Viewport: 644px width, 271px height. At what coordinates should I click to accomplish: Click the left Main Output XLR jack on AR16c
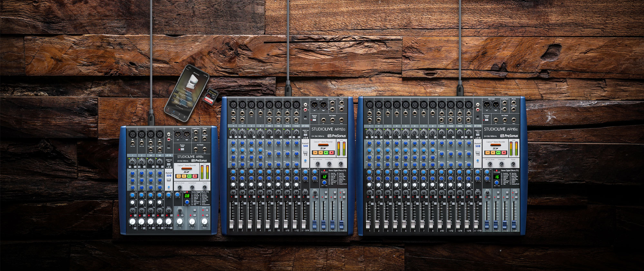487,104
